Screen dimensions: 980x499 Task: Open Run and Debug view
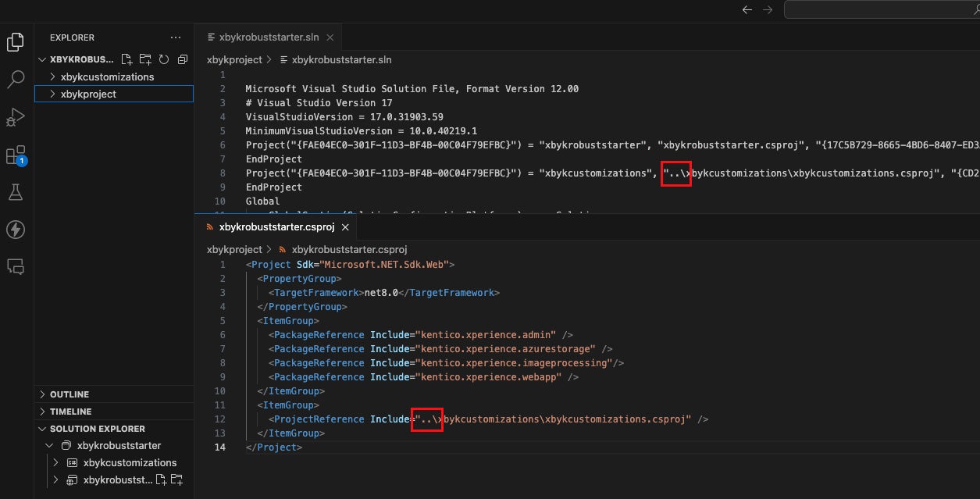click(16, 117)
